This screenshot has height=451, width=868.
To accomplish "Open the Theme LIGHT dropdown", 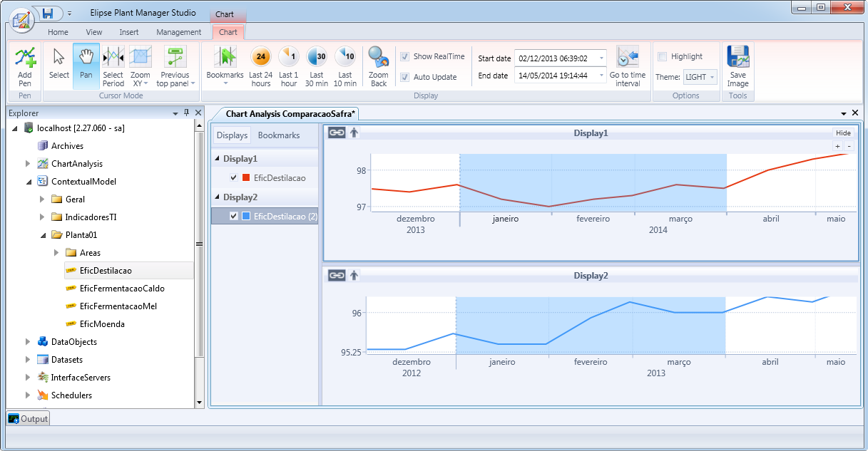I will point(700,77).
